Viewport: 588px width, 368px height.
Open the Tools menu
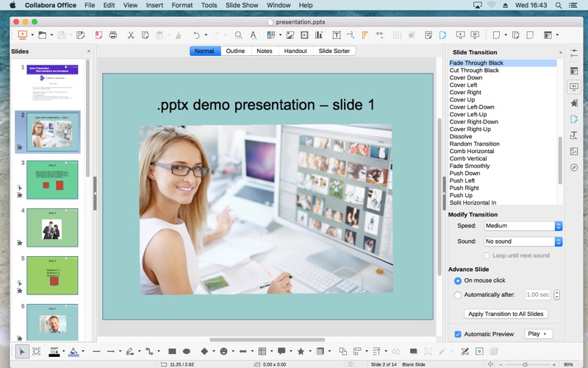209,5
